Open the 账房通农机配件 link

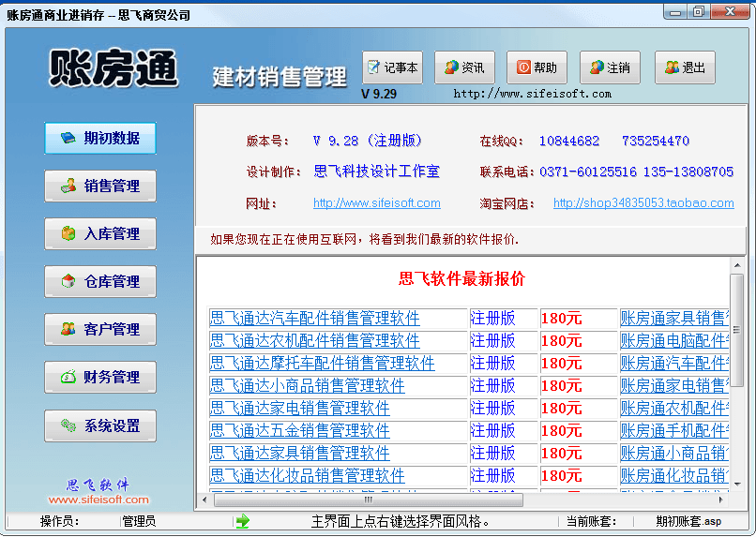click(x=674, y=409)
